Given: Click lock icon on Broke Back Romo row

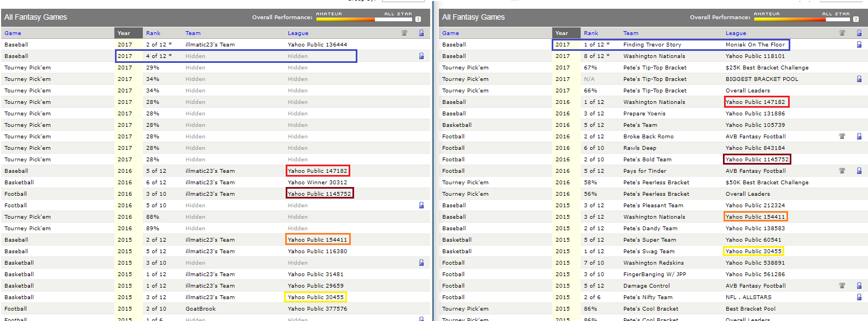Looking at the screenshot, I should coord(859,136).
